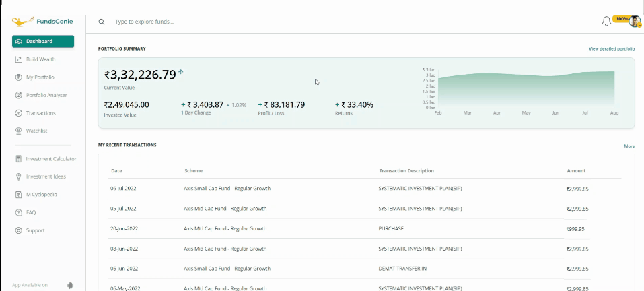Click the 1 Day Change amount 3,403.87
The image size is (644, 291).
click(205, 105)
